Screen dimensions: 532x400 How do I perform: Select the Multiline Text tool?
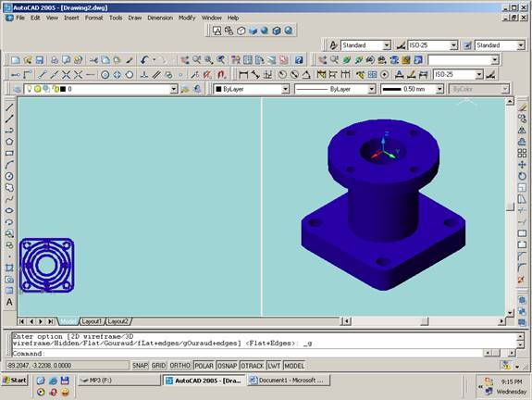pyautogui.click(x=9, y=302)
